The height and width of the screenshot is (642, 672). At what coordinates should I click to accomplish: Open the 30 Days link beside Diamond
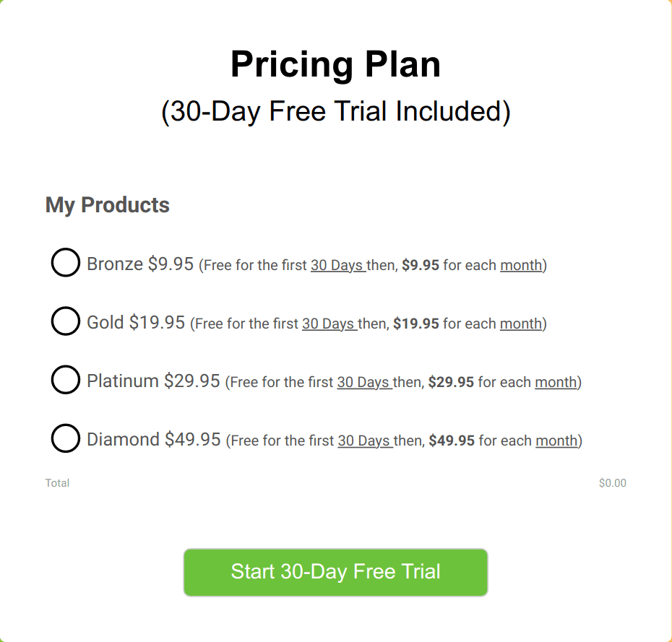pos(365,441)
